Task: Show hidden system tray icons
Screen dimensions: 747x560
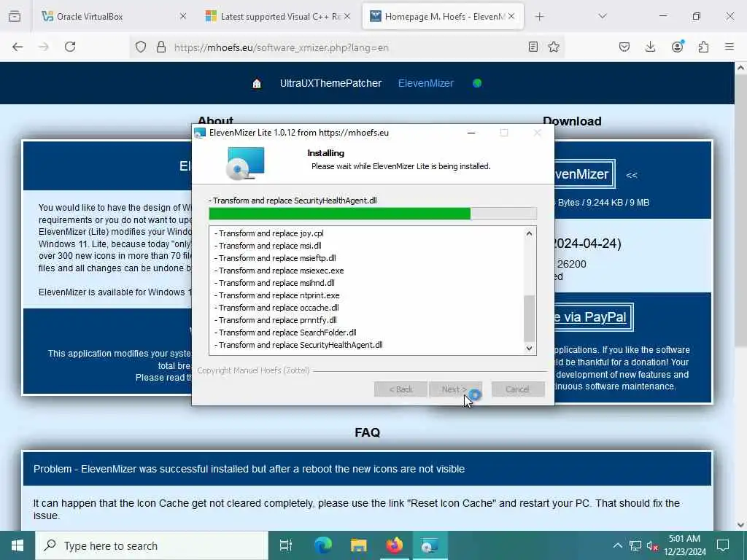Action: coord(617,545)
